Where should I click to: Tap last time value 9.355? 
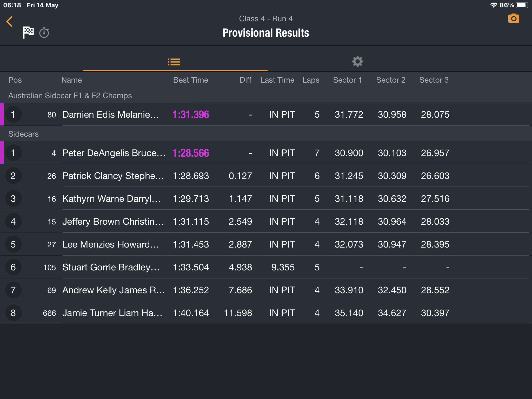point(283,267)
